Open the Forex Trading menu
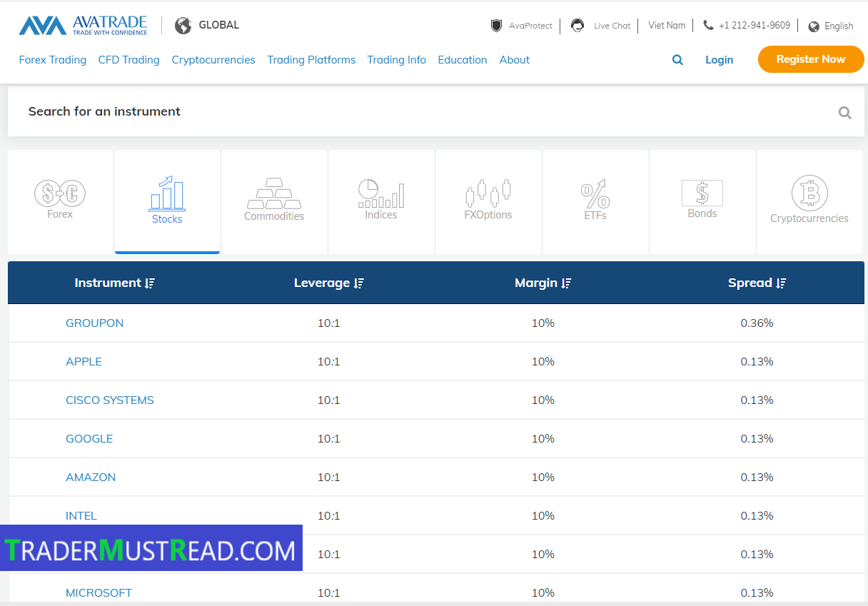 point(53,60)
